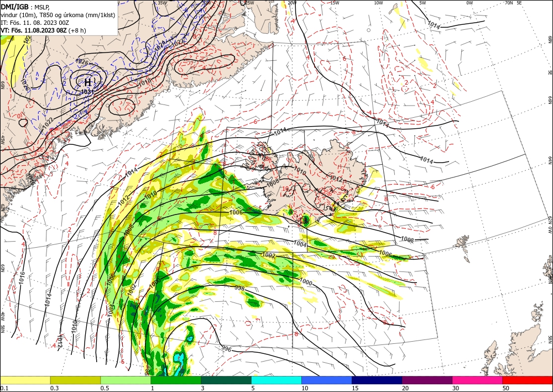Click the '5E' longitude label at top right
The height and width of the screenshot is (392, 553).
(x=519, y=3)
